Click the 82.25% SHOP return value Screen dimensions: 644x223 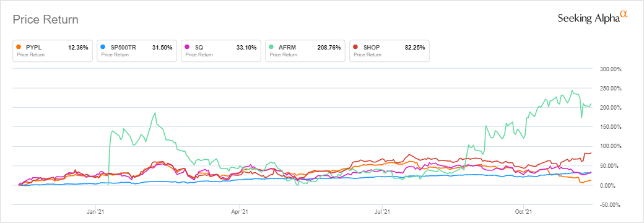415,48
